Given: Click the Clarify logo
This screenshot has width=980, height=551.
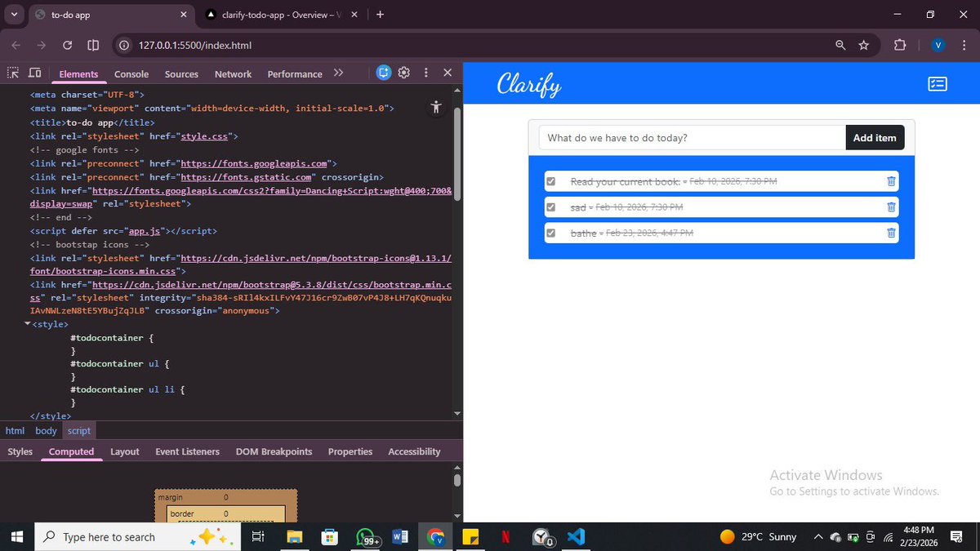Looking at the screenshot, I should pyautogui.click(x=529, y=84).
